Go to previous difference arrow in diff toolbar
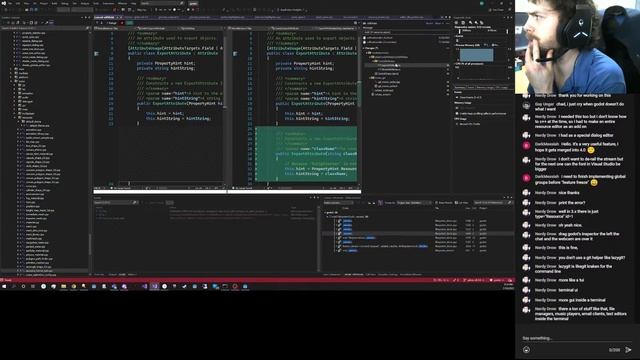 point(97,23)
